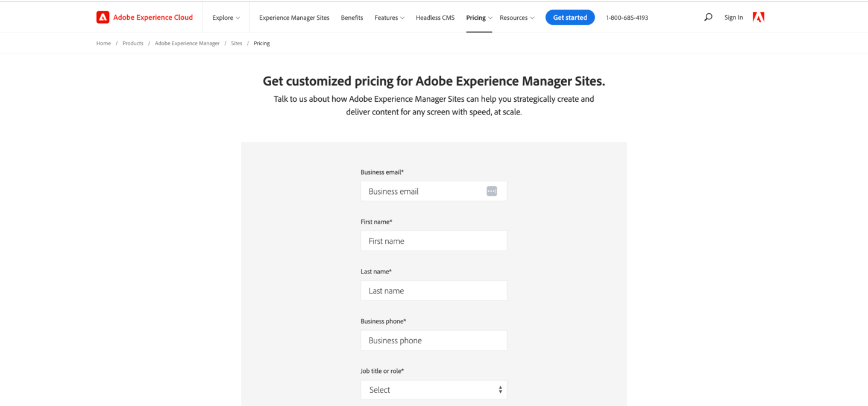Open the search magnifier icon
The image size is (868, 406).
pos(708,17)
